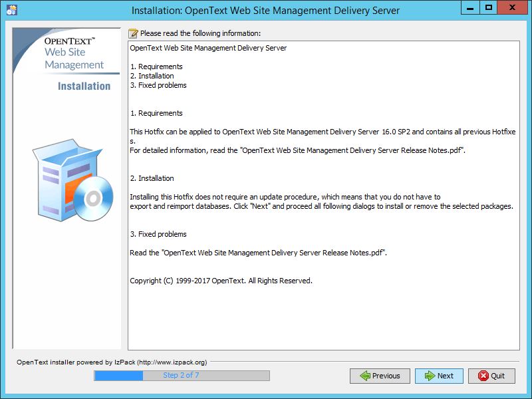This screenshot has height=399, width=532.
Task: Click the installer icon in the title bar
Action: pyautogui.click(x=11, y=10)
